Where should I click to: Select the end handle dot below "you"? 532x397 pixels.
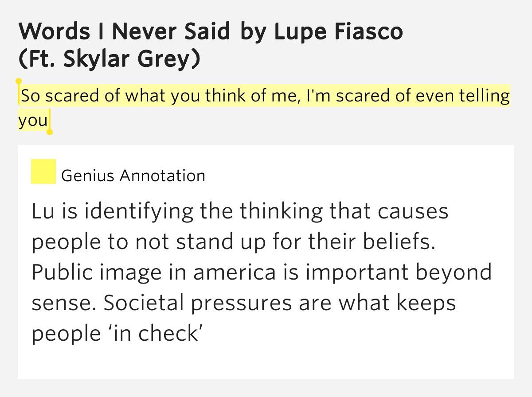pos(50,132)
